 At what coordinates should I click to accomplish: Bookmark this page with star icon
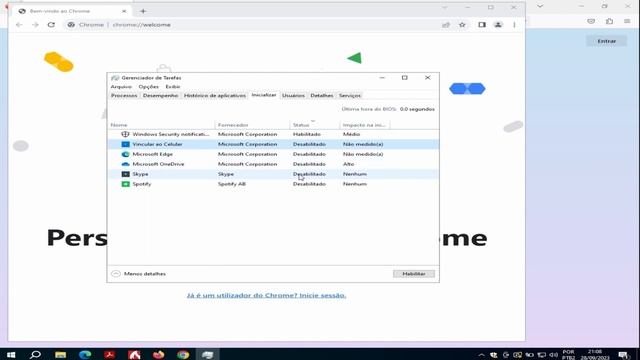tap(462, 24)
